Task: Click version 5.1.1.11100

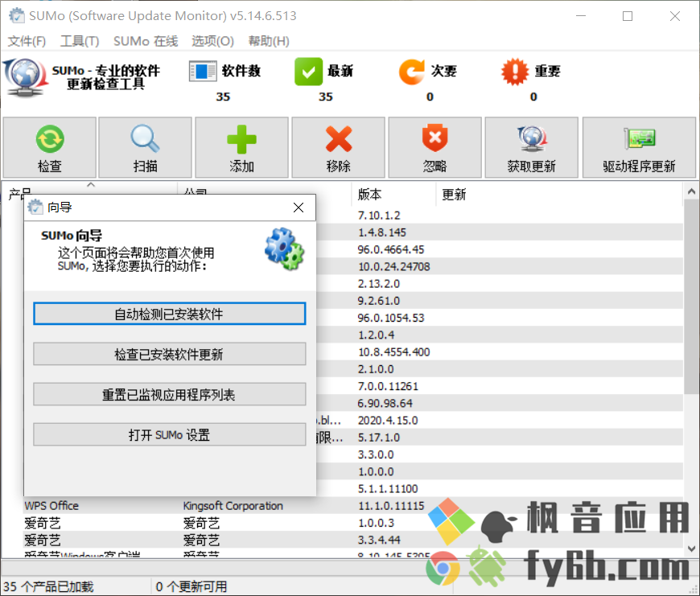Action: [x=388, y=488]
